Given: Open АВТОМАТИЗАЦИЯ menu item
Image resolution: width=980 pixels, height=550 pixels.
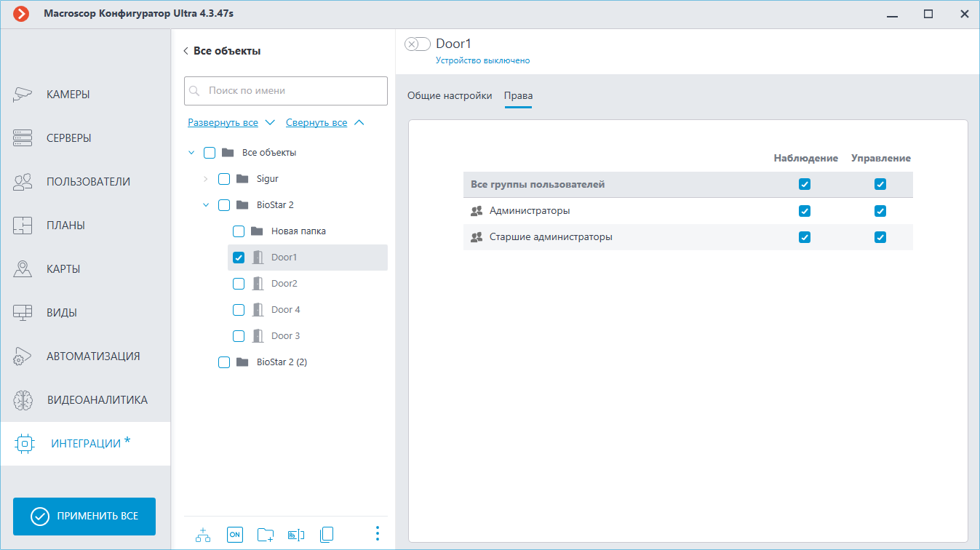Looking at the screenshot, I should [86, 356].
